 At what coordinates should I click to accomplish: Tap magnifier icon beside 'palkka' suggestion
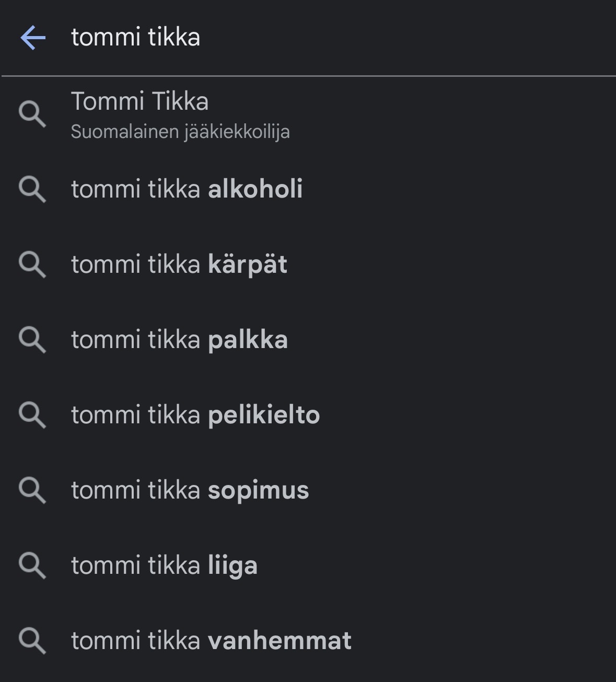point(32,340)
